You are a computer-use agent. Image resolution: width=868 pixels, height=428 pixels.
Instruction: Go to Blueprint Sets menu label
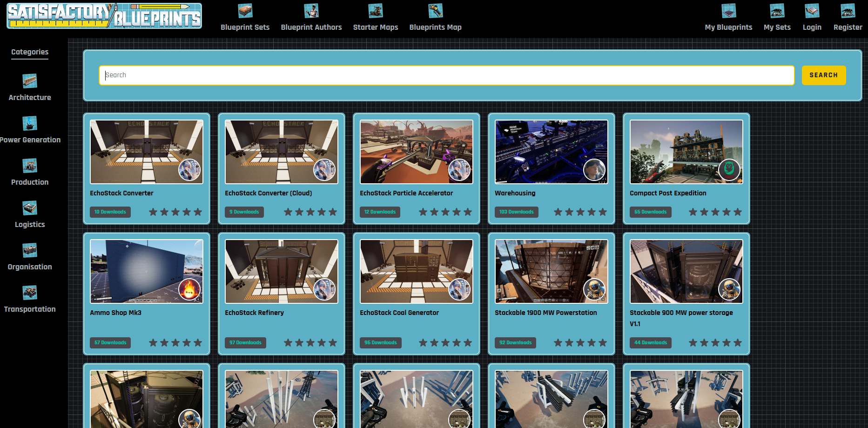[245, 27]
